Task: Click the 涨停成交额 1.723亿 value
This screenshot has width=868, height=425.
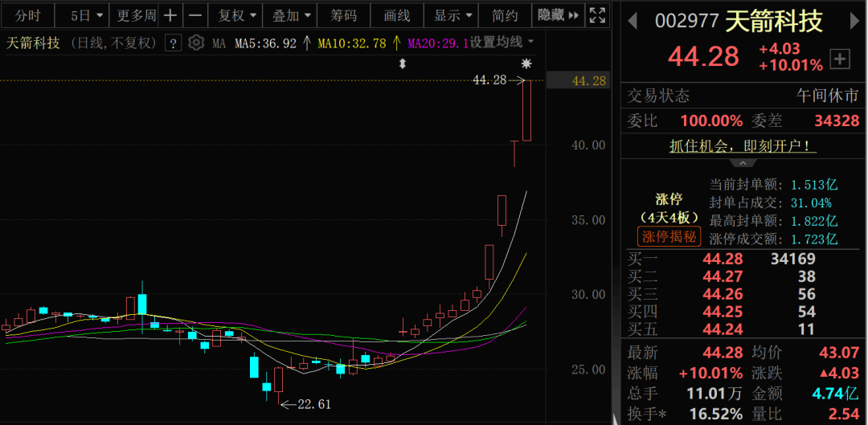Action: pos(813,239)
